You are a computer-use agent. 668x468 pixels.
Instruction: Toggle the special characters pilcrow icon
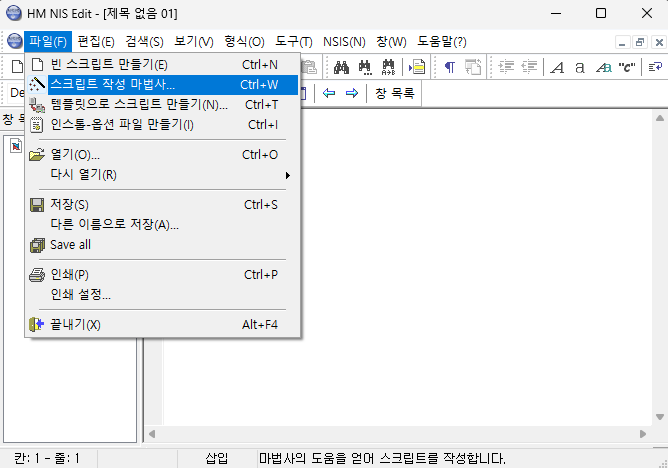449,67
